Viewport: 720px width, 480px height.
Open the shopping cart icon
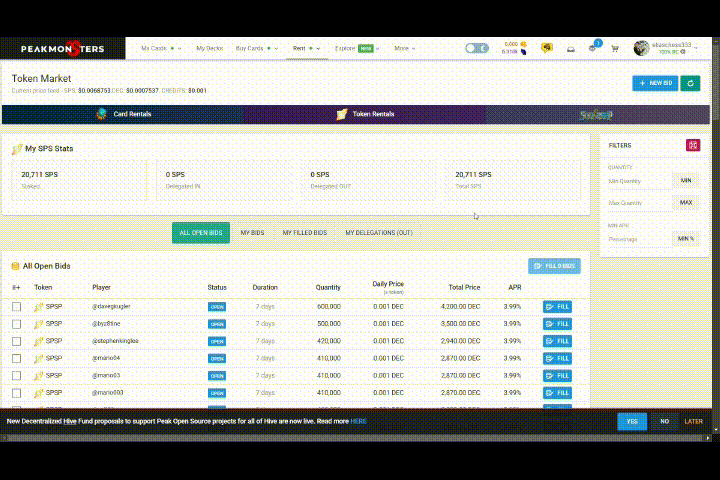(x=614, y=49)
